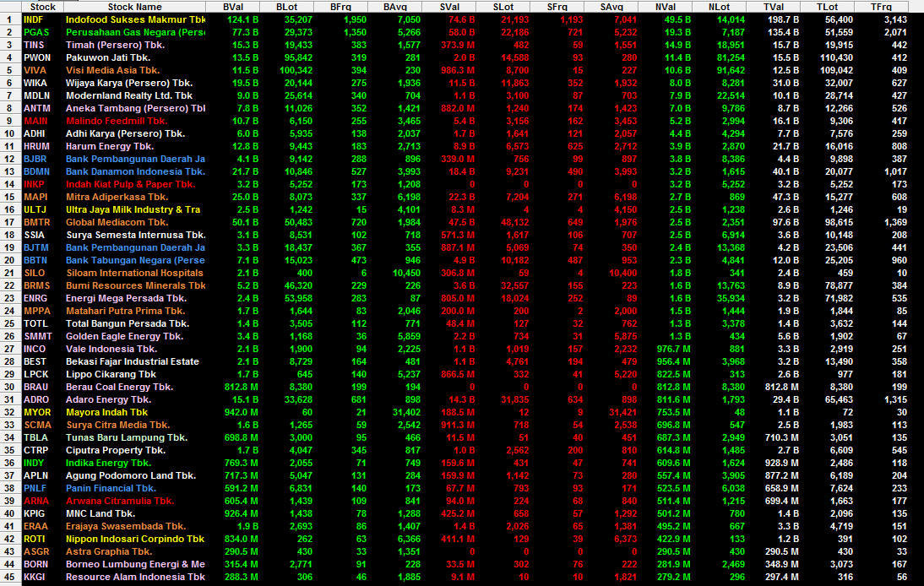The image size is (924, 586).
Task: Select the MDLN stock code
Action: 36,95
